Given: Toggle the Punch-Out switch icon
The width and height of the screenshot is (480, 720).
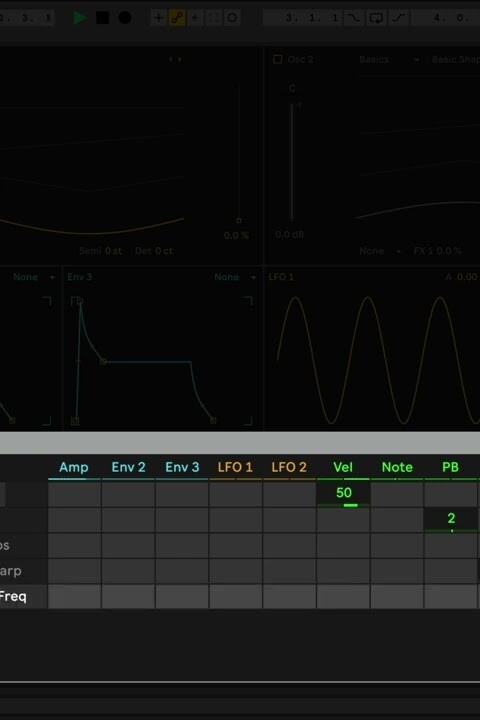Looking at the screenshot, I should [x=399, y=18].
